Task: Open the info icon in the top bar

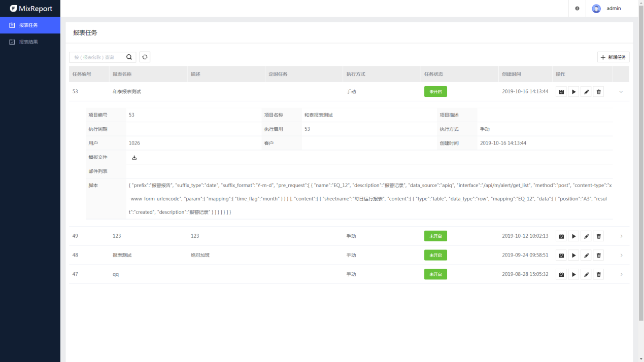Action: tap(577, 9)
